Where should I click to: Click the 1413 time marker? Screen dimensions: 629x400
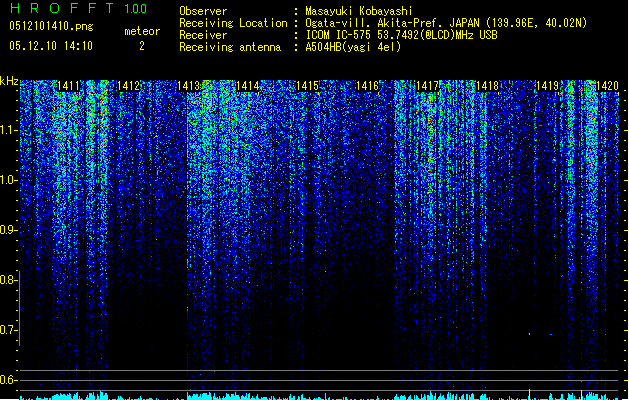[x=188, y=86]
